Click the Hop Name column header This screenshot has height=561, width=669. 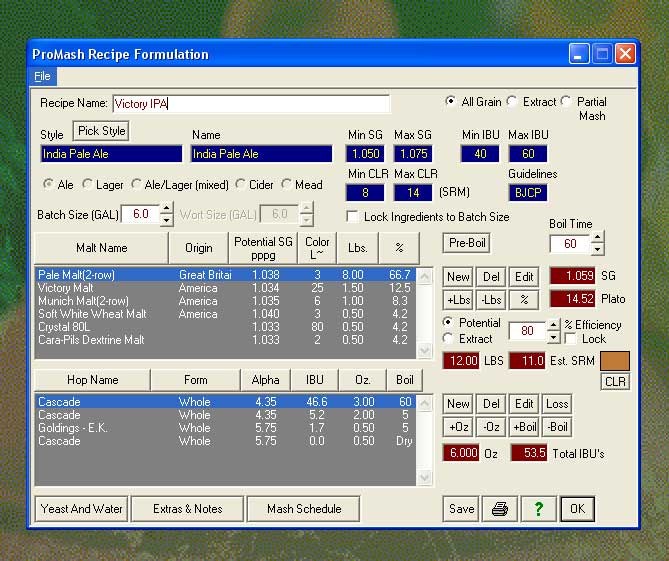click(93, 380)
